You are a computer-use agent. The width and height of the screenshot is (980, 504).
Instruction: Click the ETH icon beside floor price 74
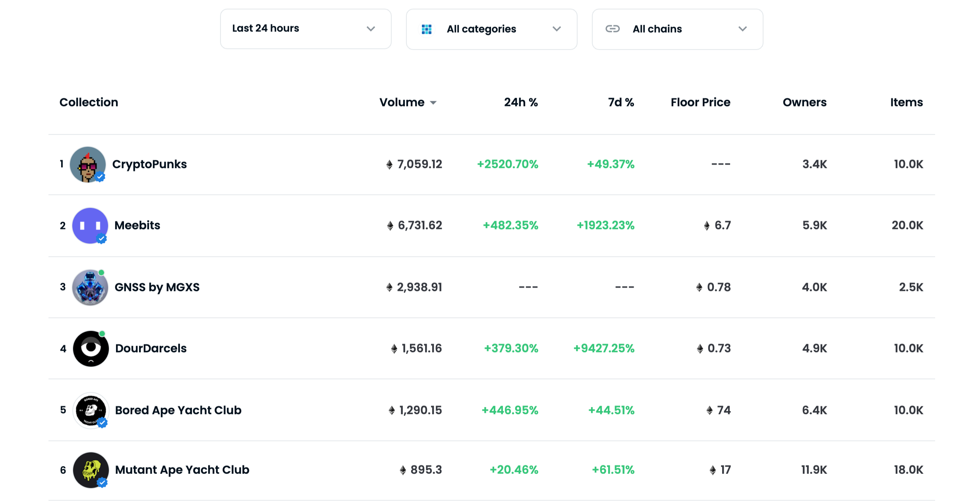coord(709,410)
